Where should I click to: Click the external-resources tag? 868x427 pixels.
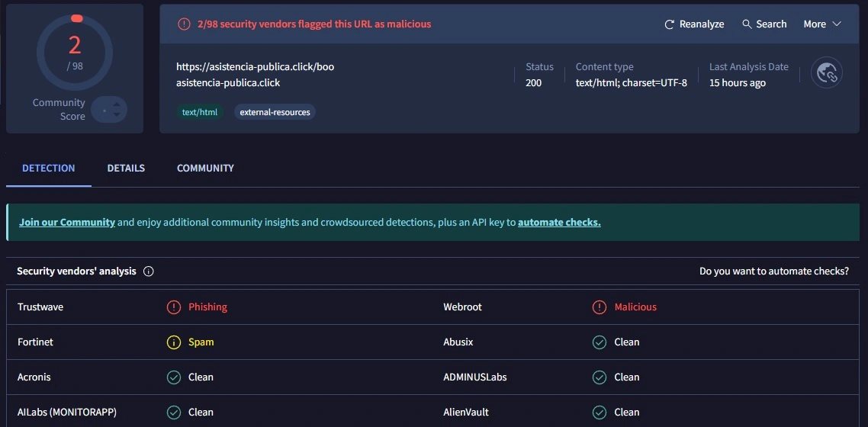(x=275, y=112)
